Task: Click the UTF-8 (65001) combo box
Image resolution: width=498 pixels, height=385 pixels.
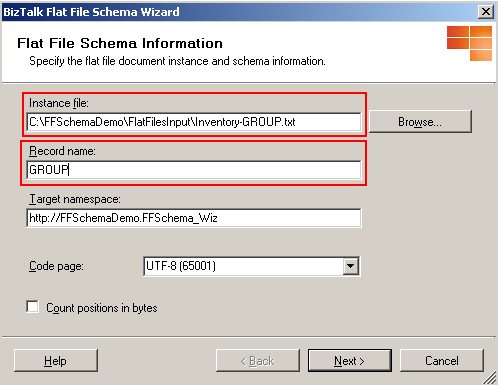Action: [x=252, y=266]
